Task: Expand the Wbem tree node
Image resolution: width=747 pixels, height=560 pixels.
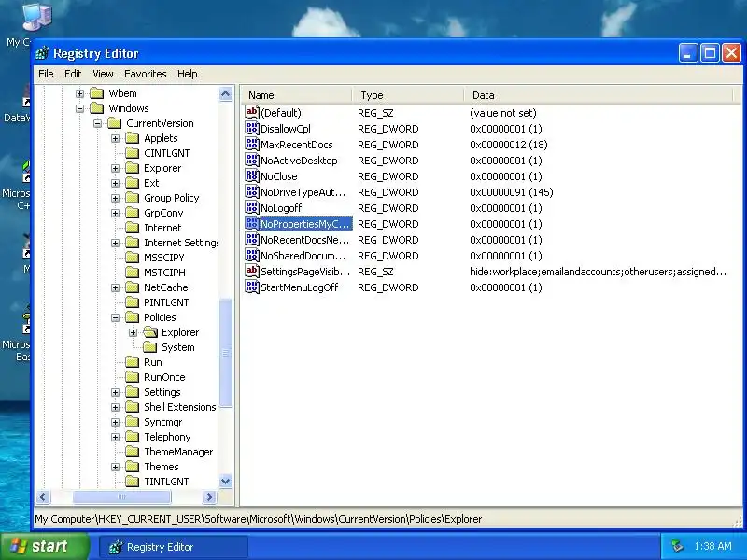Action: 79,93
